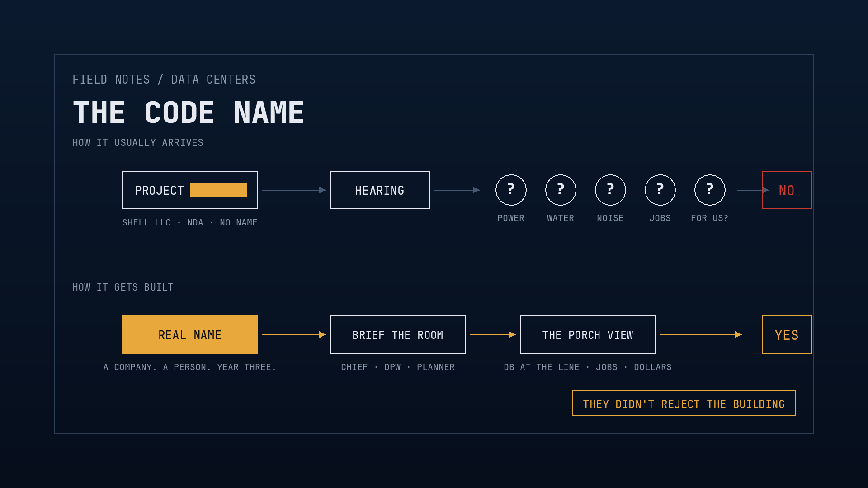Click the question mark circle above WATER
Screen dimensions: 868x488
click(x=561, y=190)
